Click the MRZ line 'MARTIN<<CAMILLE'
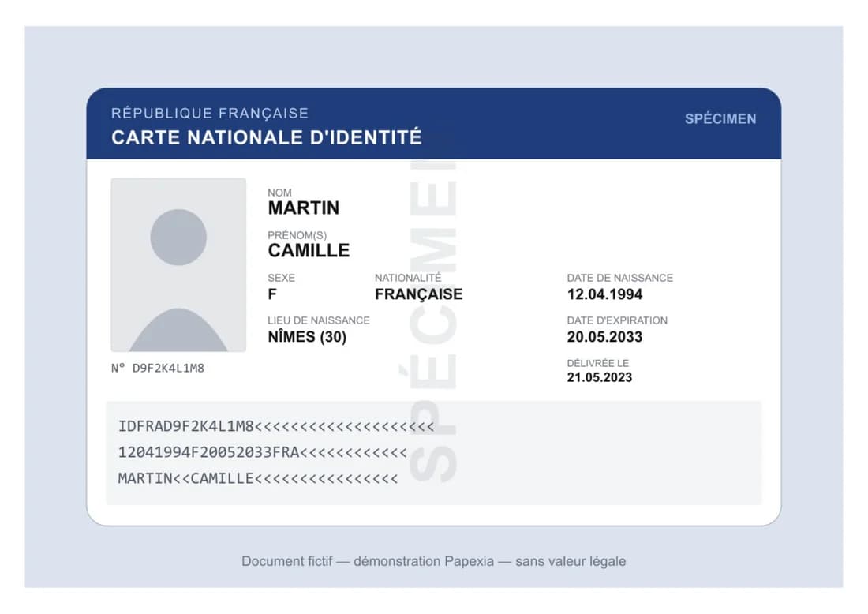Image resolution: width=868 pixels, height=614 pixels. (258, 478)
